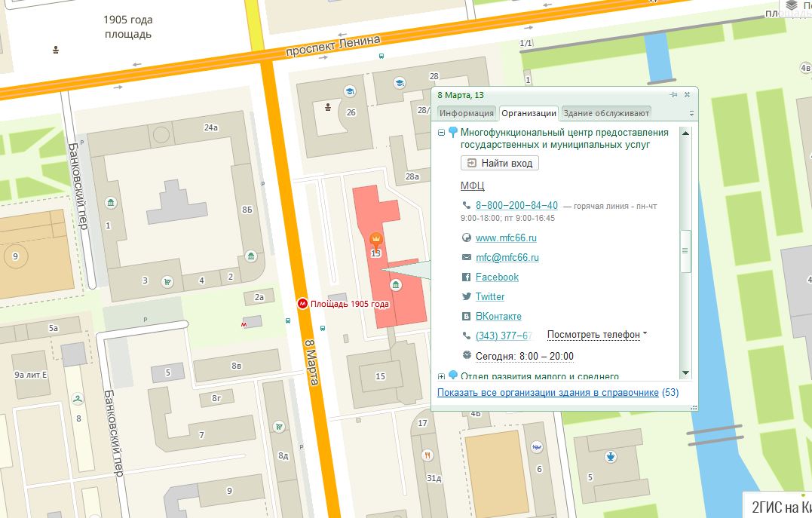Viewport: 812px width, 518px height.
Task: Click the email mfc@mfc66.ru link
Action: (x=507, y=257)
